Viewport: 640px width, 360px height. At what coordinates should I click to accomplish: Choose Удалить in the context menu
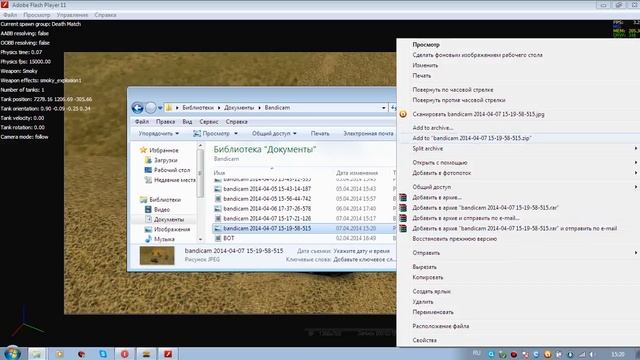[x=423, y=302]
